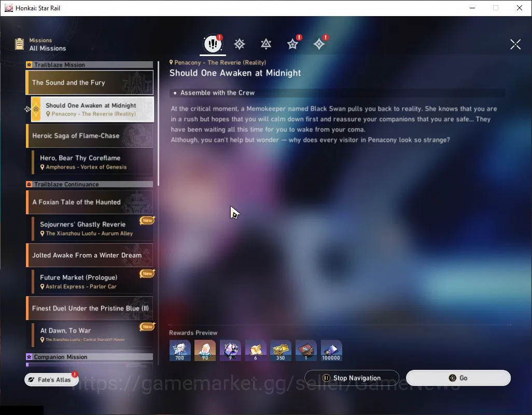This screenshot has height=415, width=532.
Task: Select Hero, Bear Thy Coreflame mission
Action: [x=92, y=162]
